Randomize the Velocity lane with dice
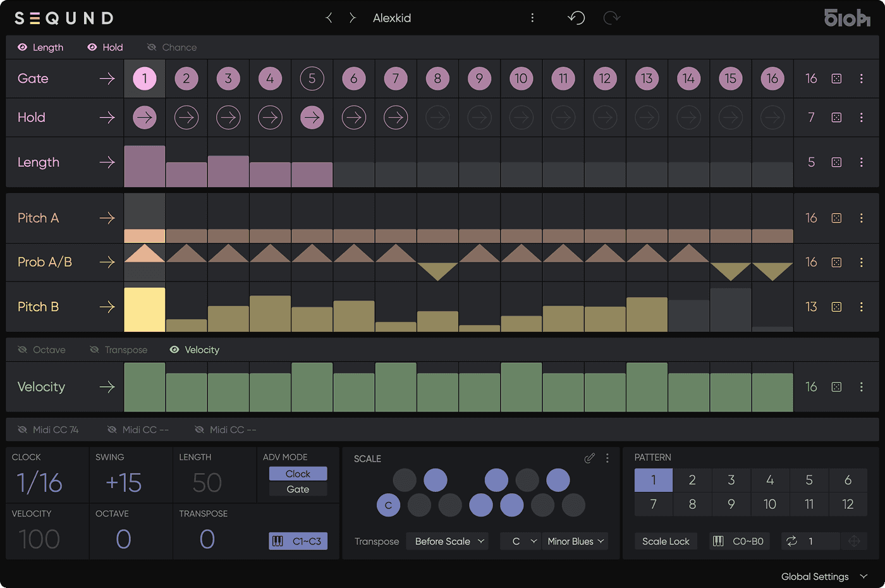 [836, 387]
